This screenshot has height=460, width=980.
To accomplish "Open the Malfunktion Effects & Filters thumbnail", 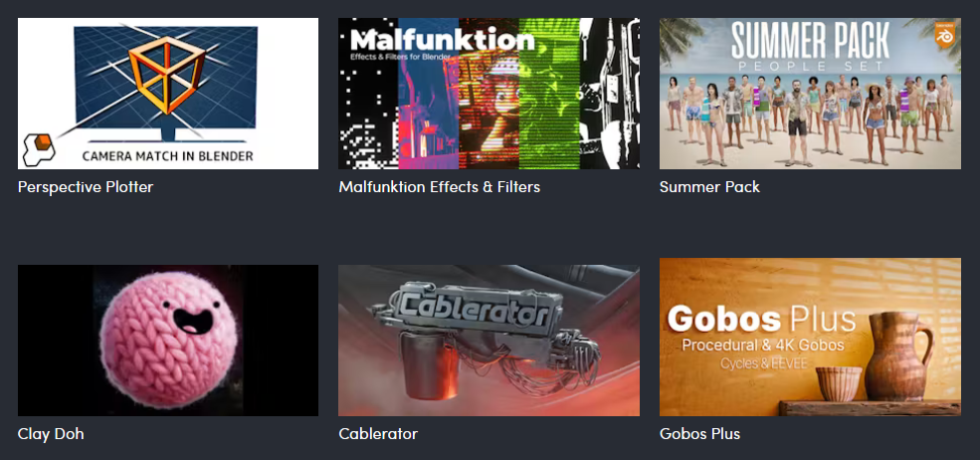I will point(489,94).
